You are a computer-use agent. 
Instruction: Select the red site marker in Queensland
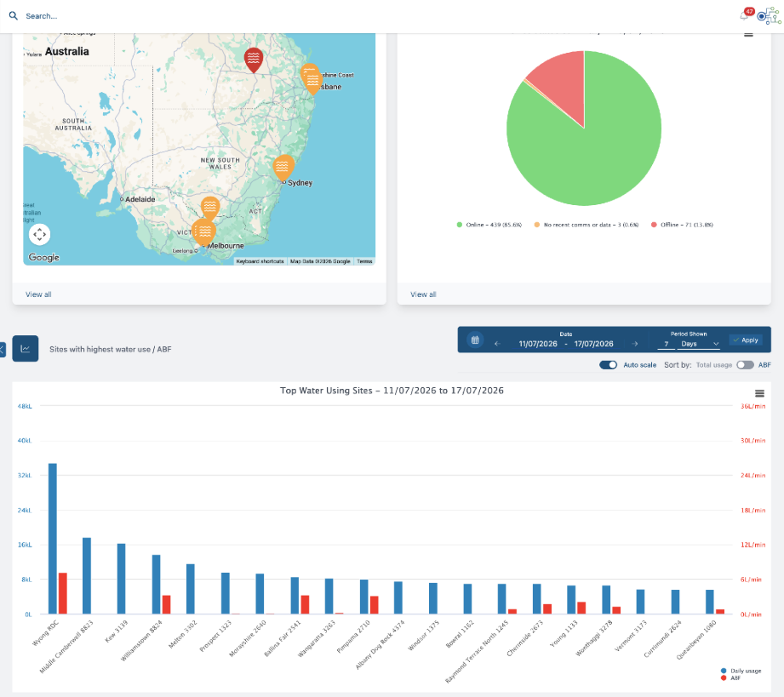(x=254, y=60)
